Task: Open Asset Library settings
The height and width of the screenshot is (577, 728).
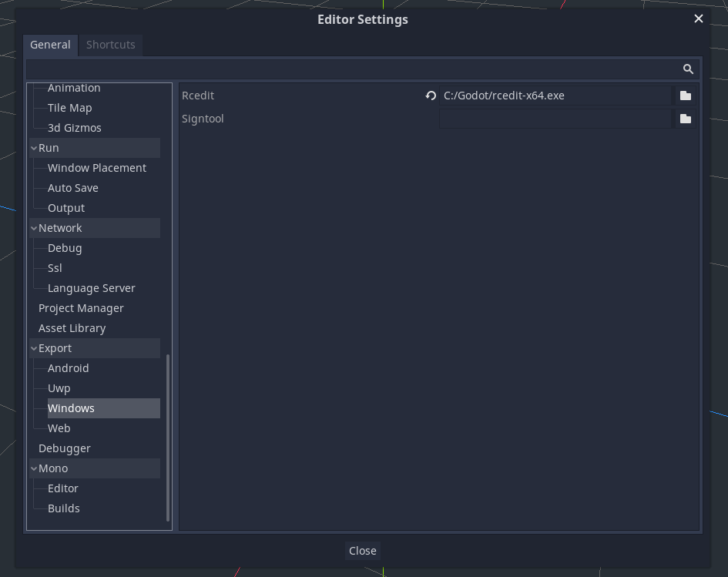Action: pos(72,327)
